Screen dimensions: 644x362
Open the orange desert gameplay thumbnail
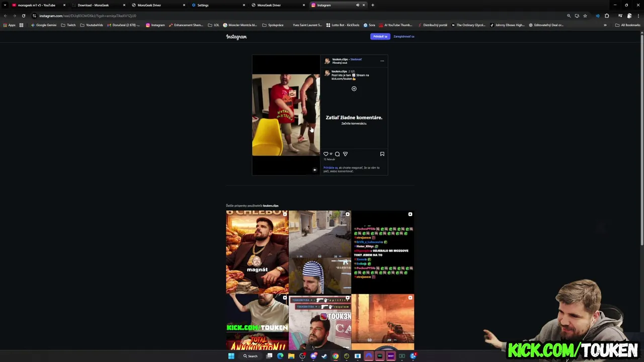point(383,322)
